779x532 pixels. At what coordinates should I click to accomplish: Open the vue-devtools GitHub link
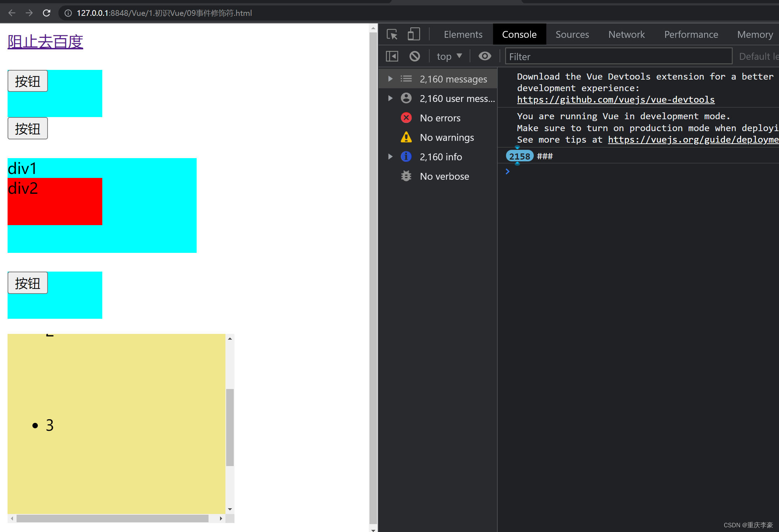(x=615, y=100)
